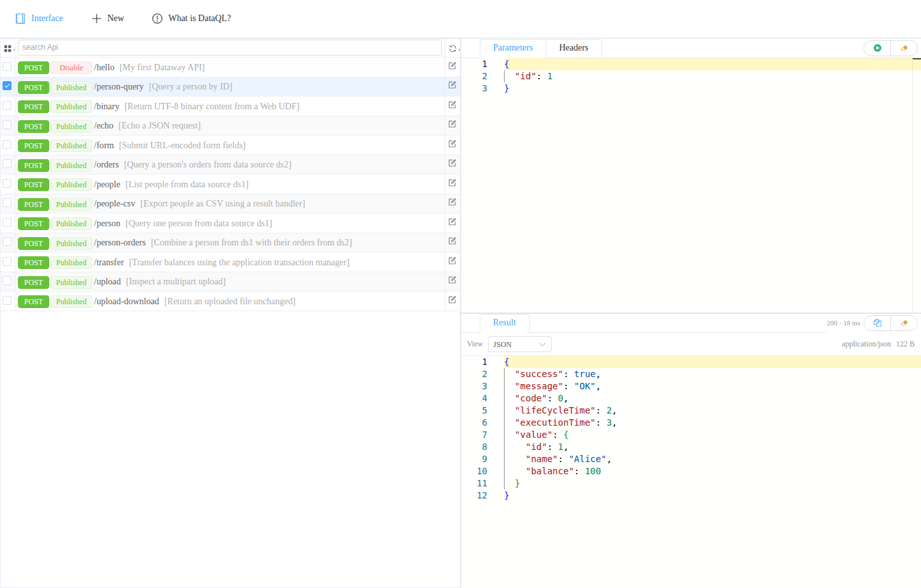Tick the /binary row checkbox
This screenshot has height=588, width=921.
(x=7, y=105)
